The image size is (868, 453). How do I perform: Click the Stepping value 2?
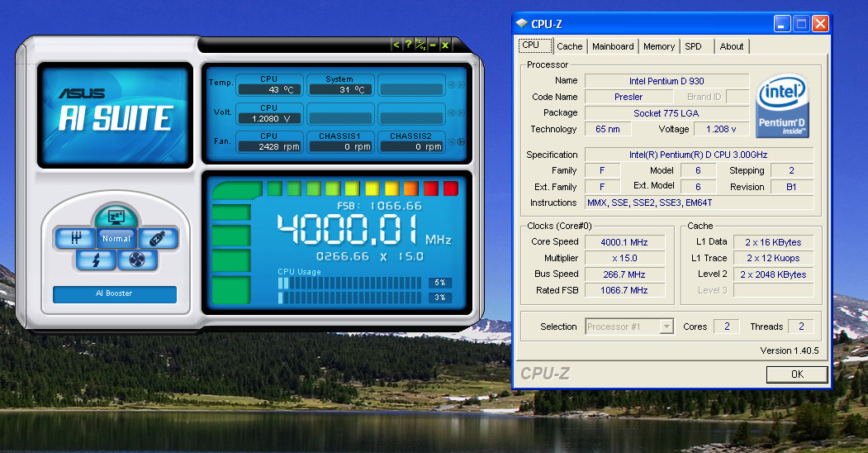(792, 170)
